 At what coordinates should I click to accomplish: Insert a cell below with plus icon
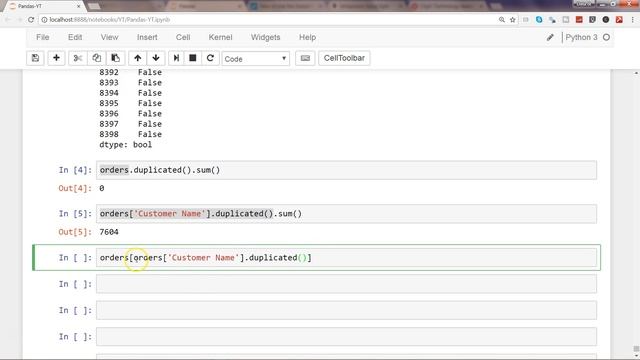[x=56, y=58]
